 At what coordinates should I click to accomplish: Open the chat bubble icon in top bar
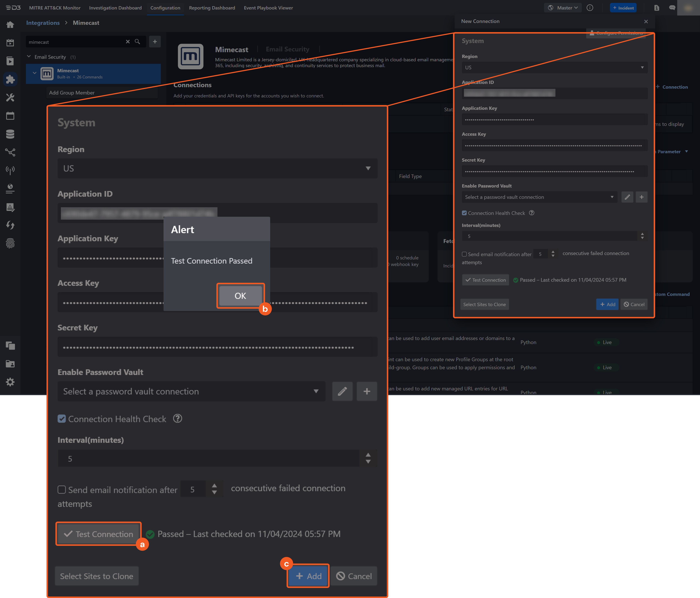(x=672, y=7)
